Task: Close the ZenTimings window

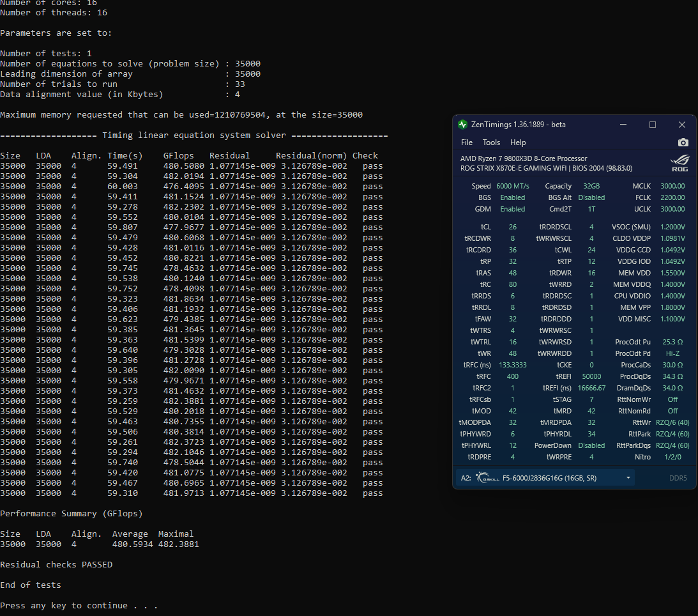Action: click(682, 125)
